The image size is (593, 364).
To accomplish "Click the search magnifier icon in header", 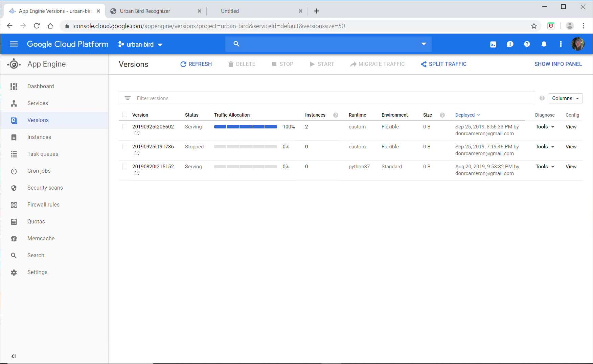I will [x=236, y=44].
